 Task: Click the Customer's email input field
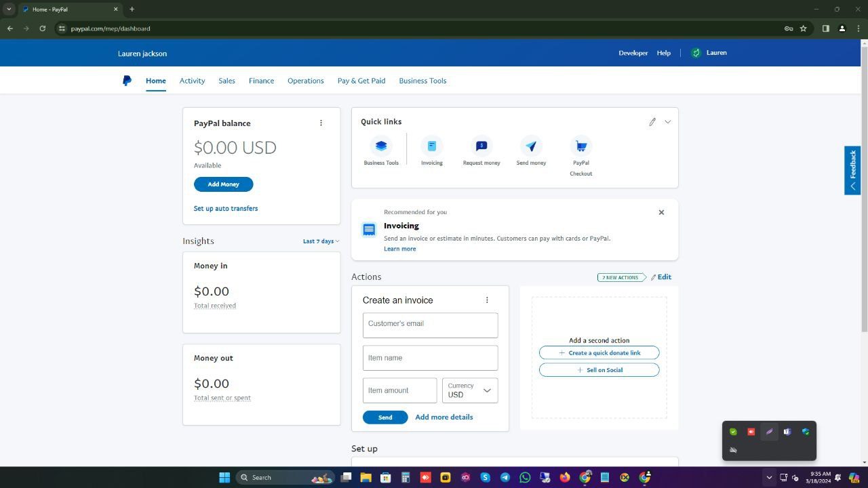pos(430,325)
